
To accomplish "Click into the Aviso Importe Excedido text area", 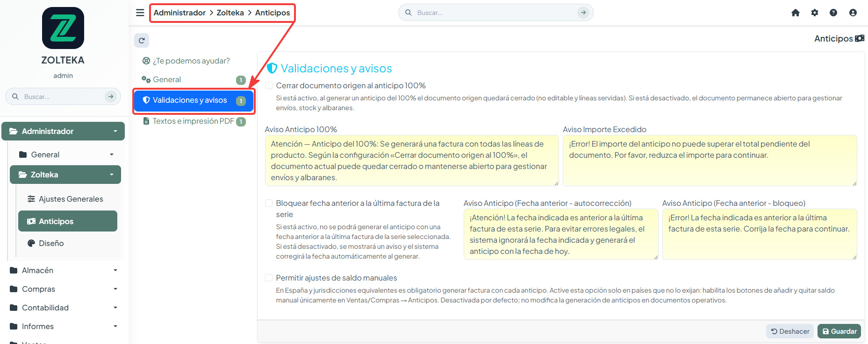I will (x=710, y=161).
